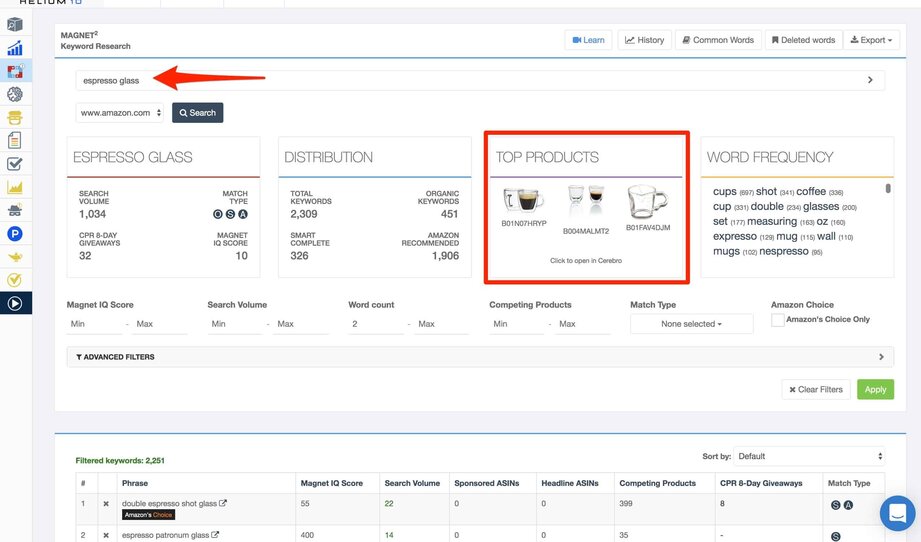Delete row 'double espresso shot glass'
This screenshot has width=921, height=542.
pos(106,504)
